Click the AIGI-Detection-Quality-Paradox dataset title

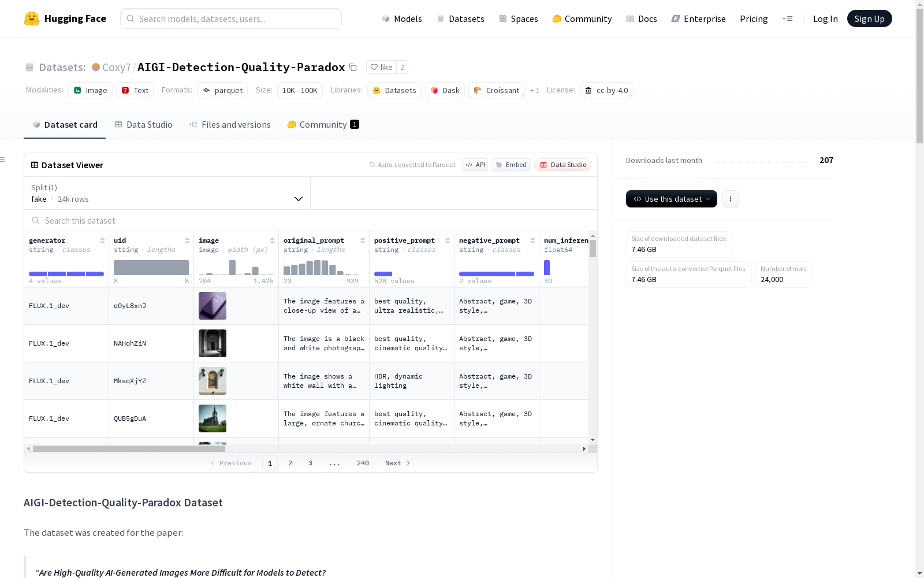coord(241,67)
